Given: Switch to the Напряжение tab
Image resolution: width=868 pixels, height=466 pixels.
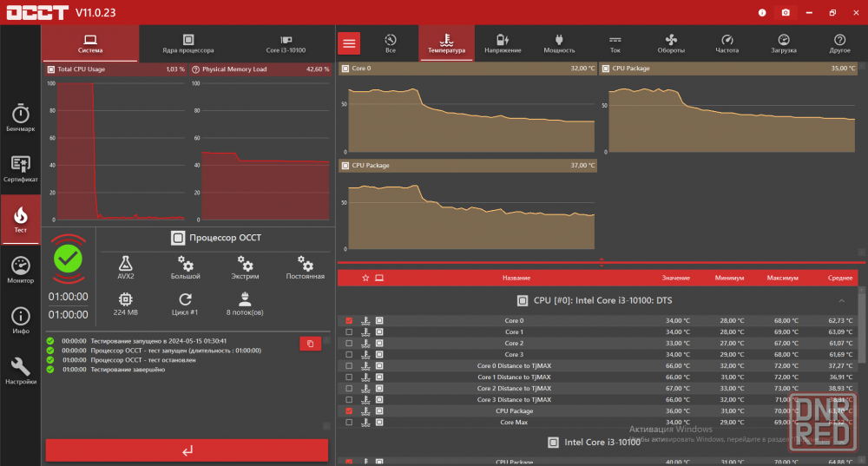Looking at the screenshot, I should click(x=503, y=43).
